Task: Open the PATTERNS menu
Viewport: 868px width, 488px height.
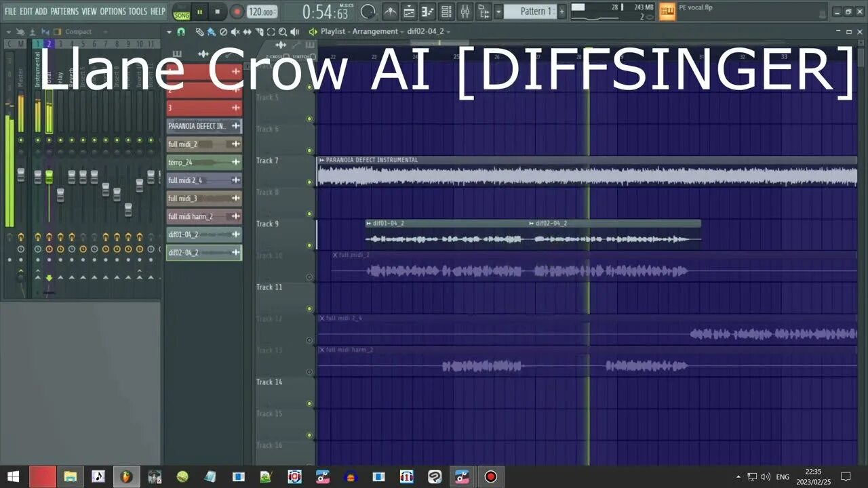Action: 64,12
